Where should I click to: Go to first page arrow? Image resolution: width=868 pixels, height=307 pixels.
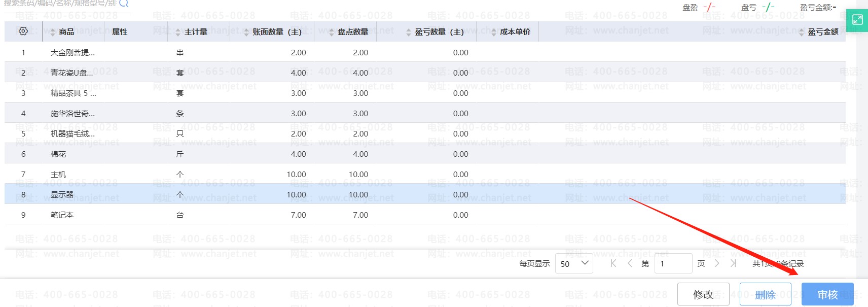(x=613, y=263)
